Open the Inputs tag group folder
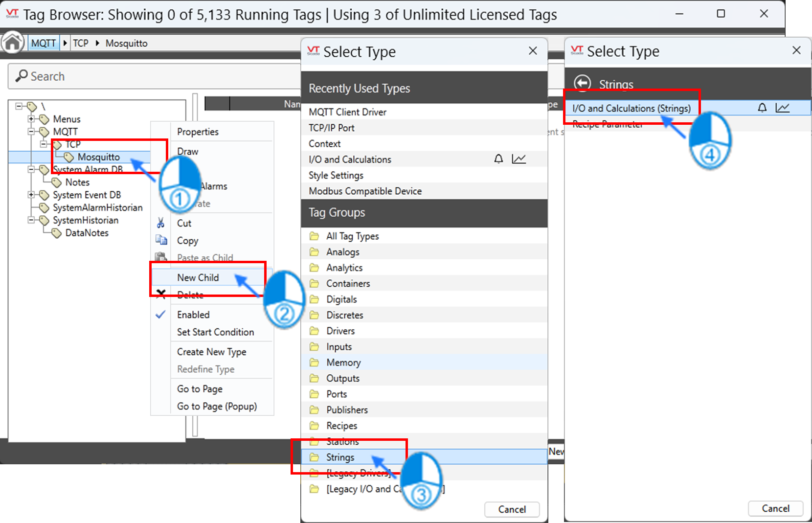The width and height of the screenshot is (812, 523). [x=315, y=347]
